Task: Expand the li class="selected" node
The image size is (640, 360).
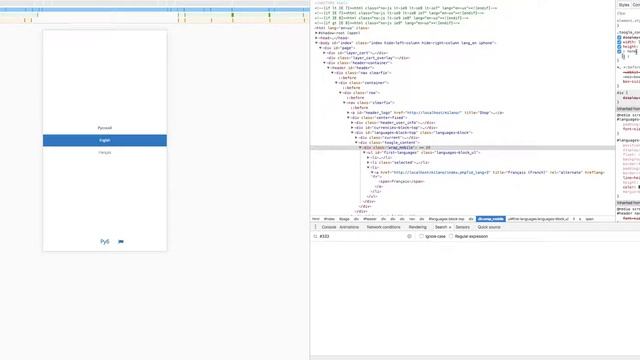Action: tap(368, 162)
